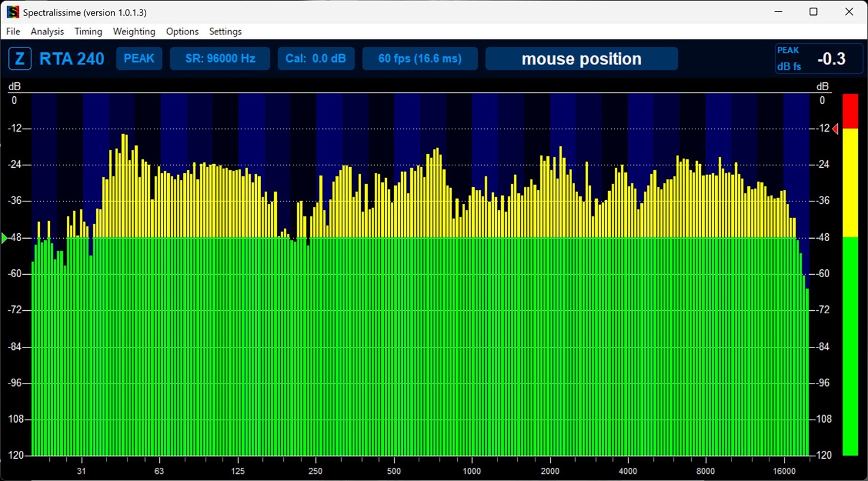868x481 pixels.
Task: Click the SR: 96000 Hz button
Action: point(220,58)
